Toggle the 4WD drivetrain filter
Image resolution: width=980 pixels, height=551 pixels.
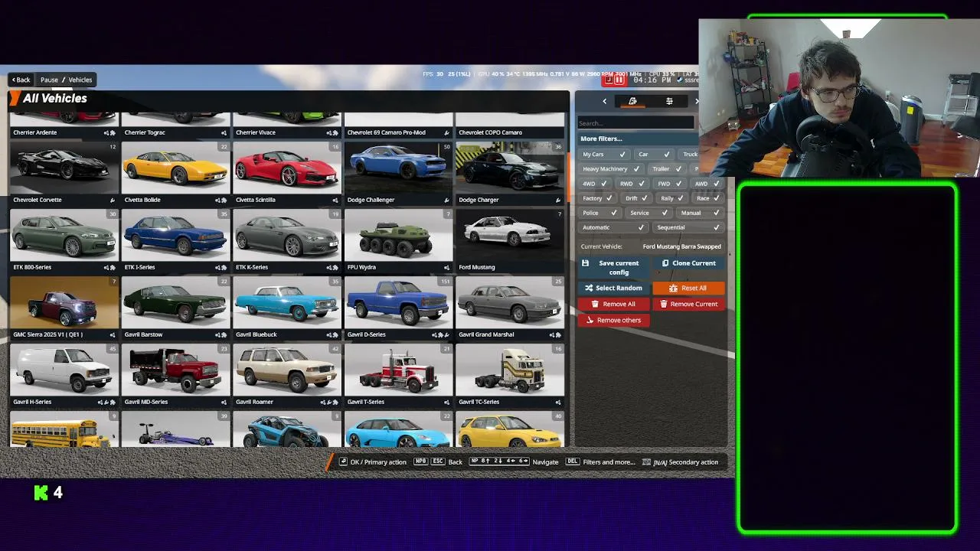pos(594,184)
